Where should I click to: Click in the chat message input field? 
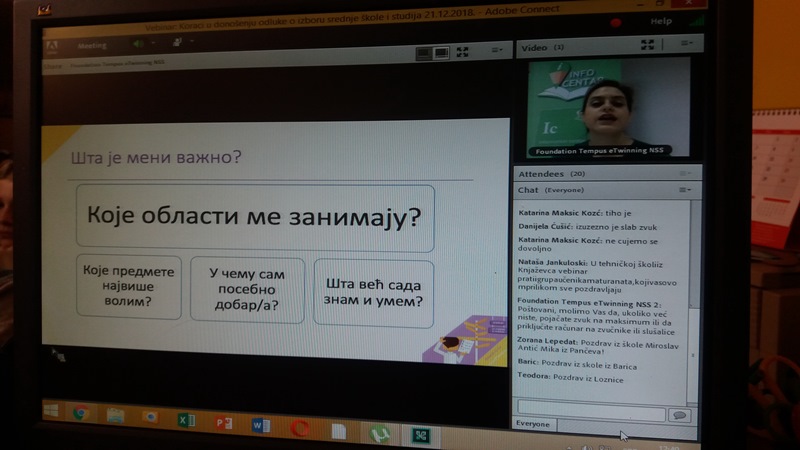point(591,412)
